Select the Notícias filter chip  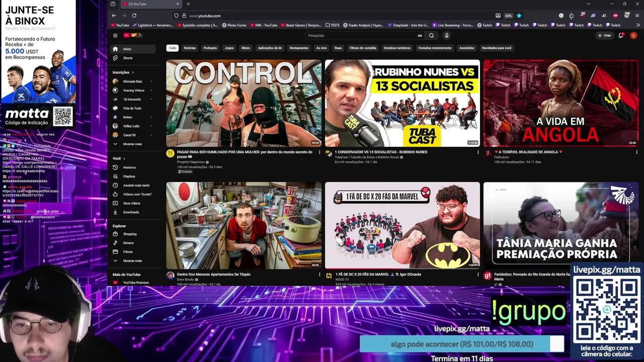point(190,48)
